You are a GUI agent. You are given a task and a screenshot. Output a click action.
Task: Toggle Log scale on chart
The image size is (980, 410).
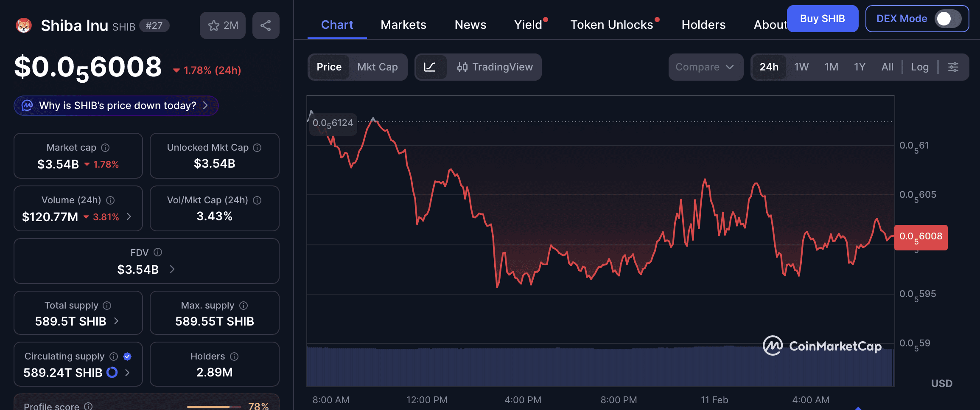[x=919, y=67]
